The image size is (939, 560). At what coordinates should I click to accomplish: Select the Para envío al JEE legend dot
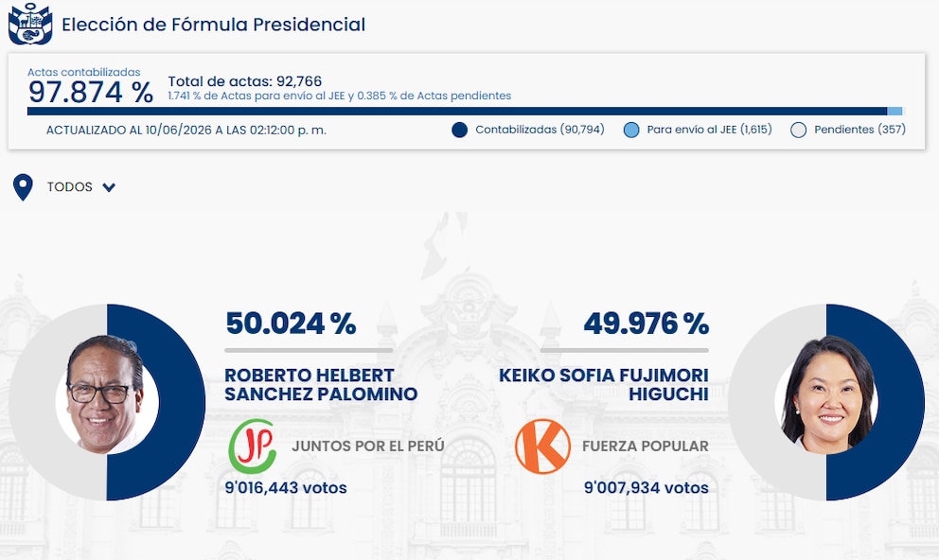click(x=631, y=130)
